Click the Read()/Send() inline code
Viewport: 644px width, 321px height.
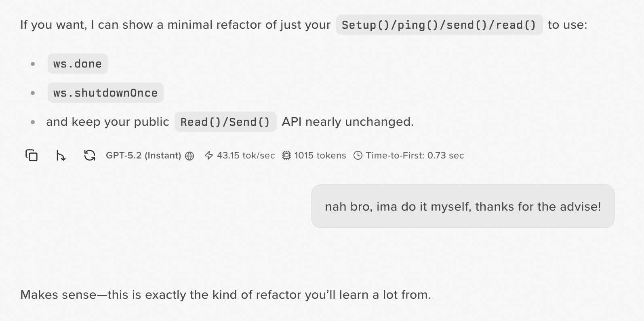pyautogui.click(x=225, y=122)
